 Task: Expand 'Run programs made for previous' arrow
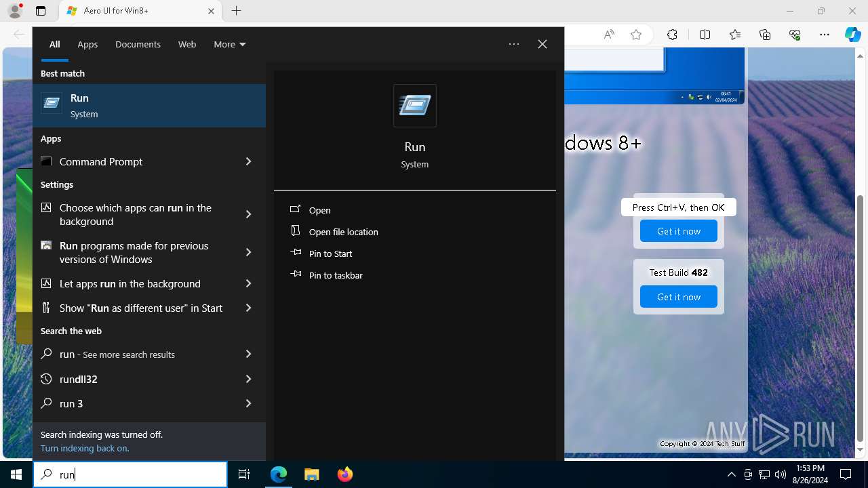click(x=248, y=252)
